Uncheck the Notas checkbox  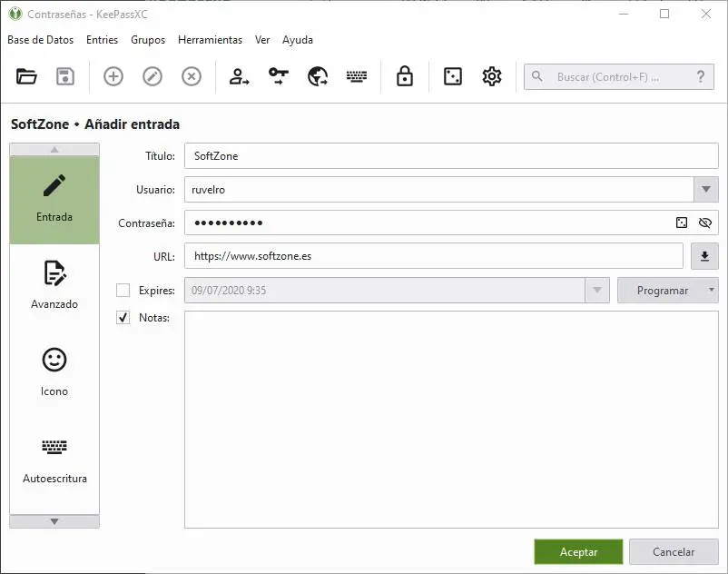tap(123, 318)
